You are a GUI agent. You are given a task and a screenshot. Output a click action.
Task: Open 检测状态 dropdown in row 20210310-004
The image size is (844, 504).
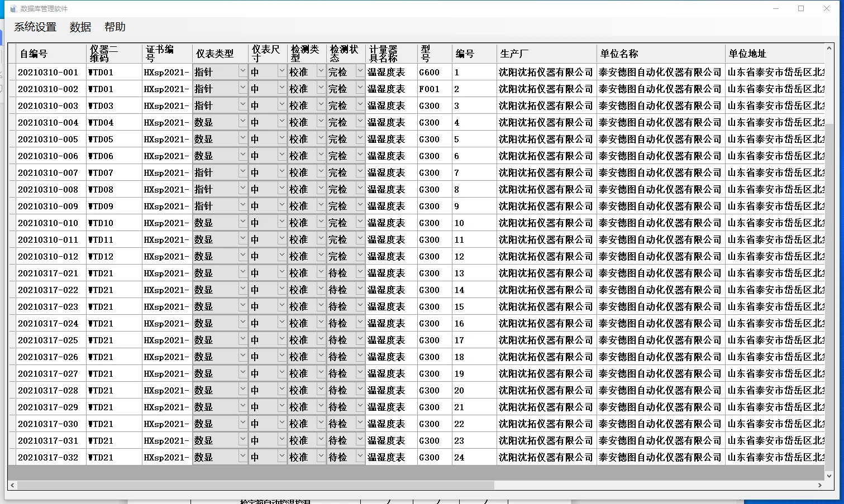(x=360, y=122)
